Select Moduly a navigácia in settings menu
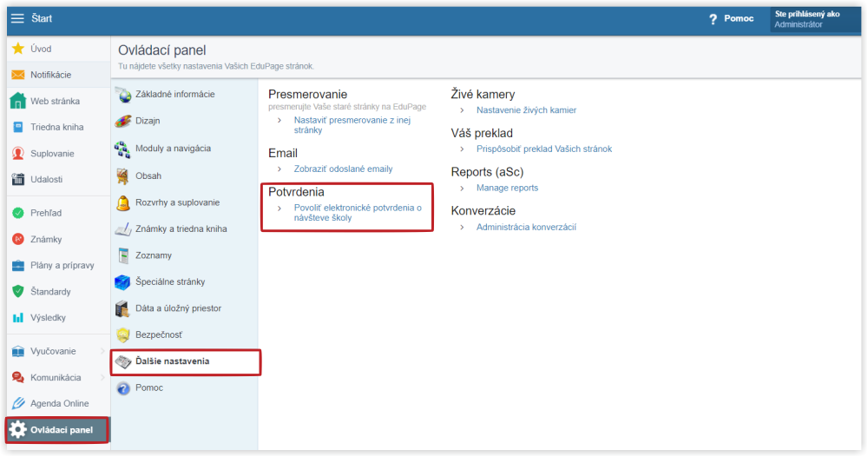The width and height of the screenshot is (868, 457). [173, 149]
